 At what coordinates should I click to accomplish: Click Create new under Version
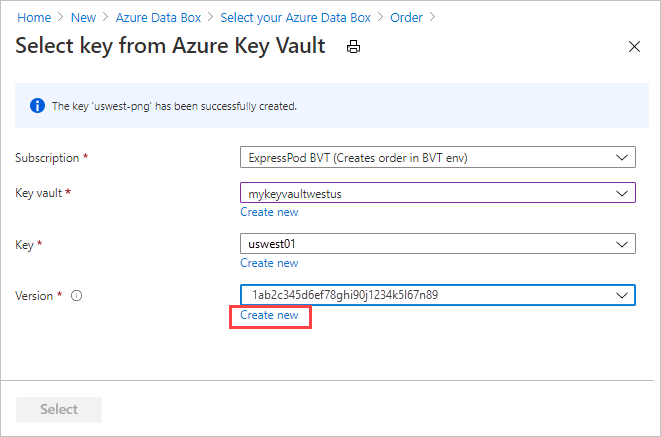coord(269,315)
